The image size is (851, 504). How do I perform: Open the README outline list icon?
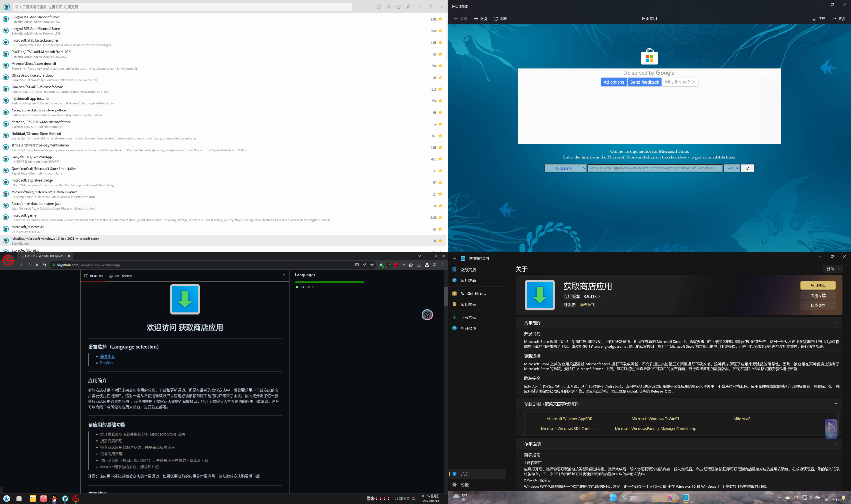click(283, 276)
